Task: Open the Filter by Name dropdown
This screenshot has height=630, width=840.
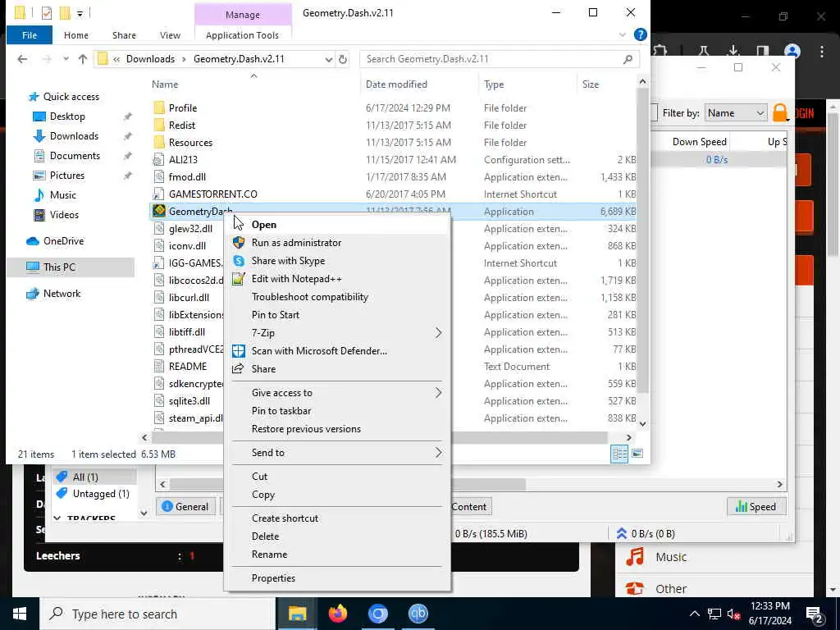Action: point(735,113)
